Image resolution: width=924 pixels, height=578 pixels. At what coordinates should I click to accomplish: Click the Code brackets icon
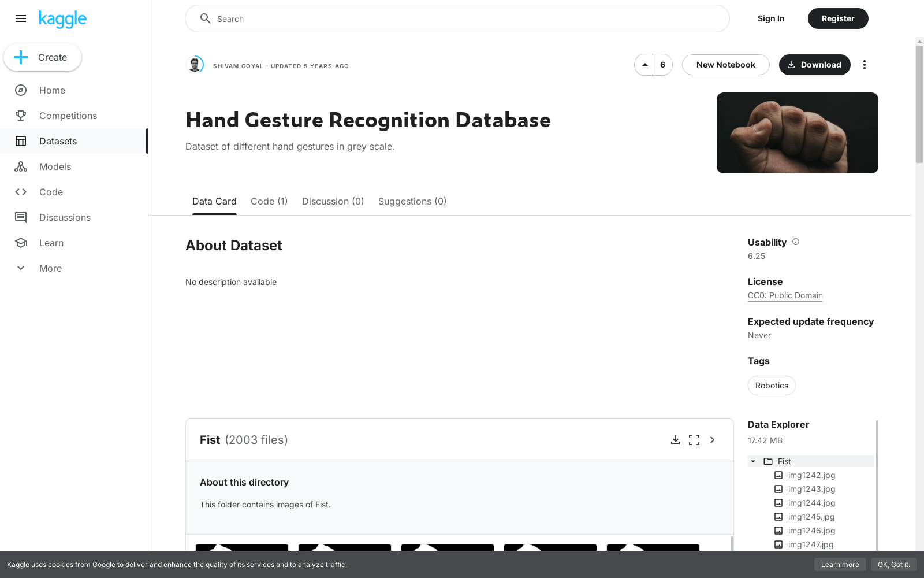pos(21,192)
